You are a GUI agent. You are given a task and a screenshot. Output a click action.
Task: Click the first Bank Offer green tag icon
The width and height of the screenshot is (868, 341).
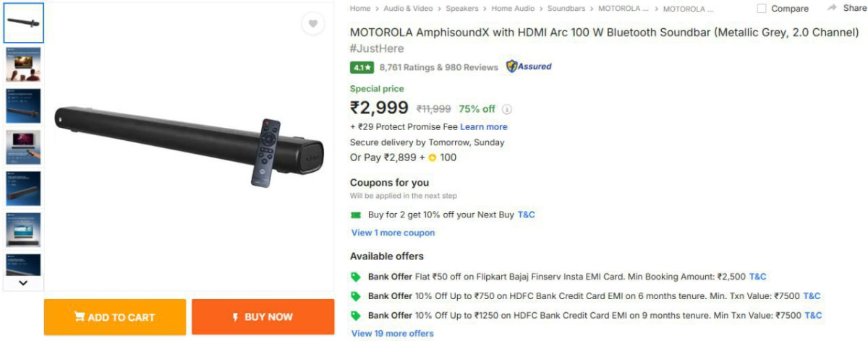(355, 277)
